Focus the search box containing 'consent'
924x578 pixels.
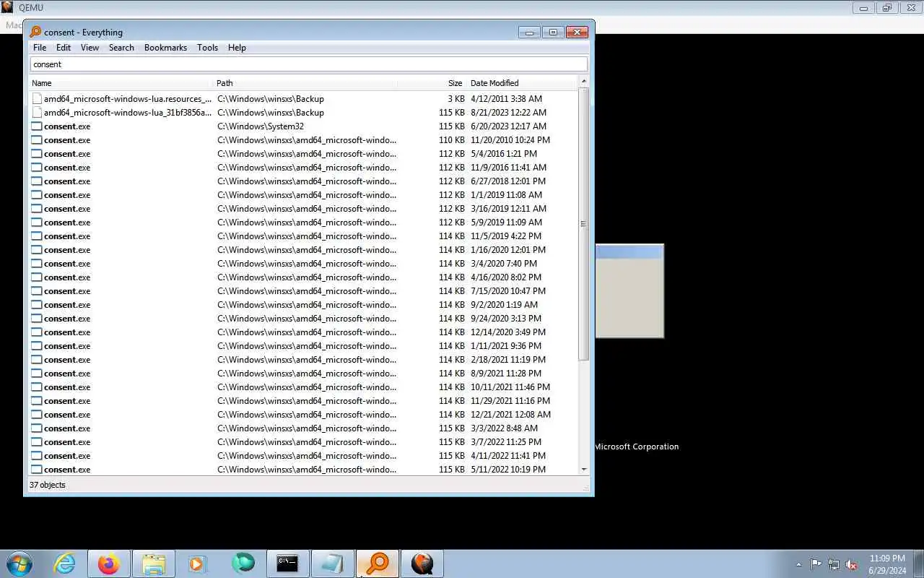tap(309, 64)
